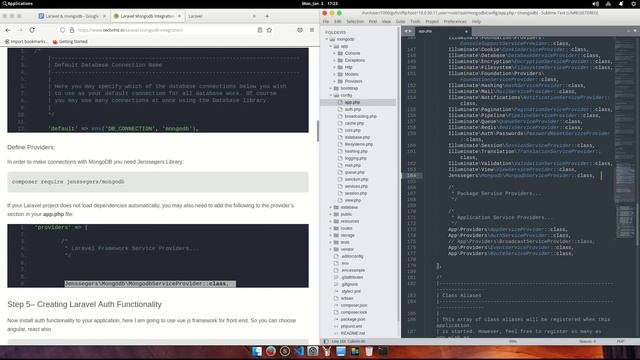The width and height of the screenshot is (640, 360).
Task: Close the app.php editor tab
Action: click(x=466, y=31)
